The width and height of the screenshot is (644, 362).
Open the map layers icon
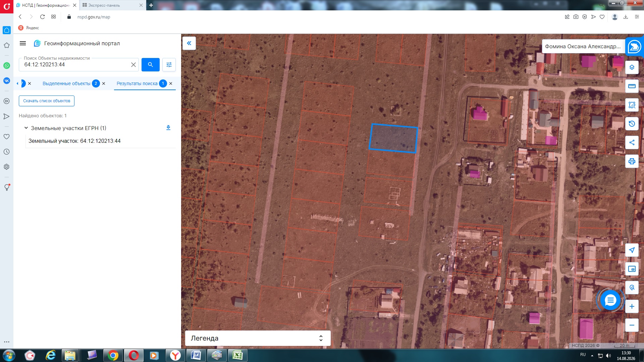coord(632,67)
